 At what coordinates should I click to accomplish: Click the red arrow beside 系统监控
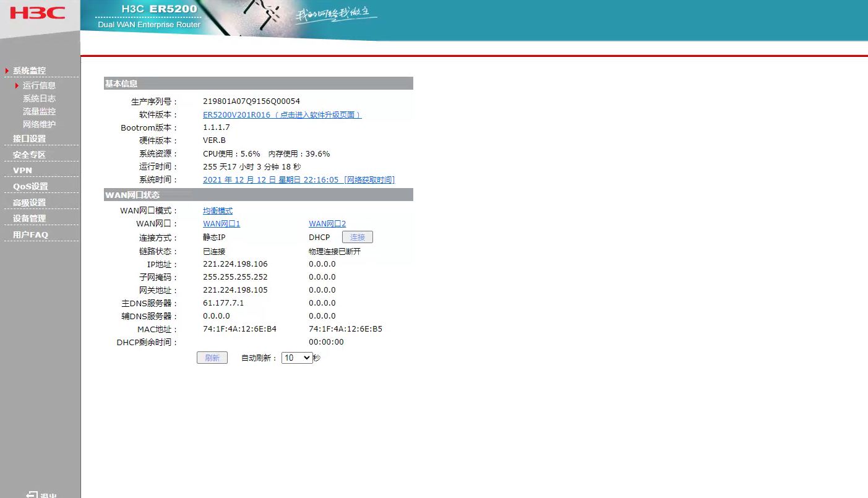tap(7, 71)
